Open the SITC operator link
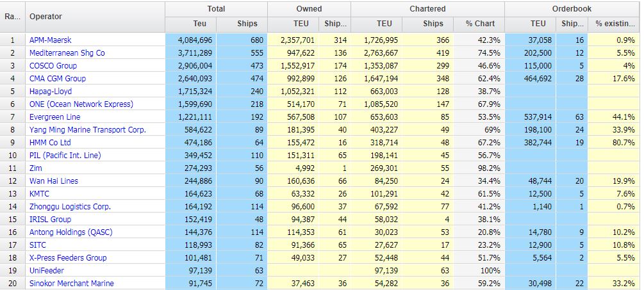This screenshot has height=290, width=644. point(37,245)
